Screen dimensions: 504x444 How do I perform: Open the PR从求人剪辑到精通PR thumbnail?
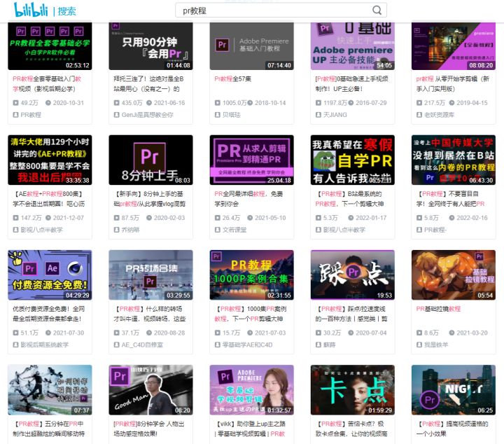252,160
